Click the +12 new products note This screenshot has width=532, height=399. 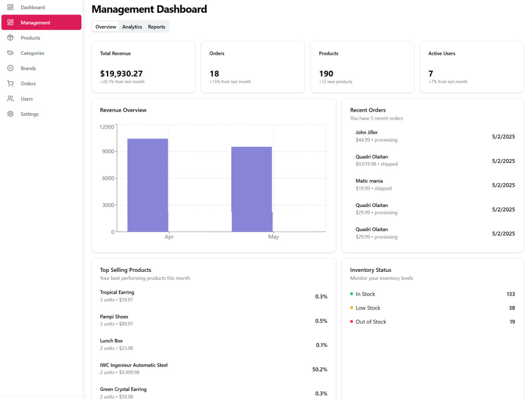[x=336, y=82]
